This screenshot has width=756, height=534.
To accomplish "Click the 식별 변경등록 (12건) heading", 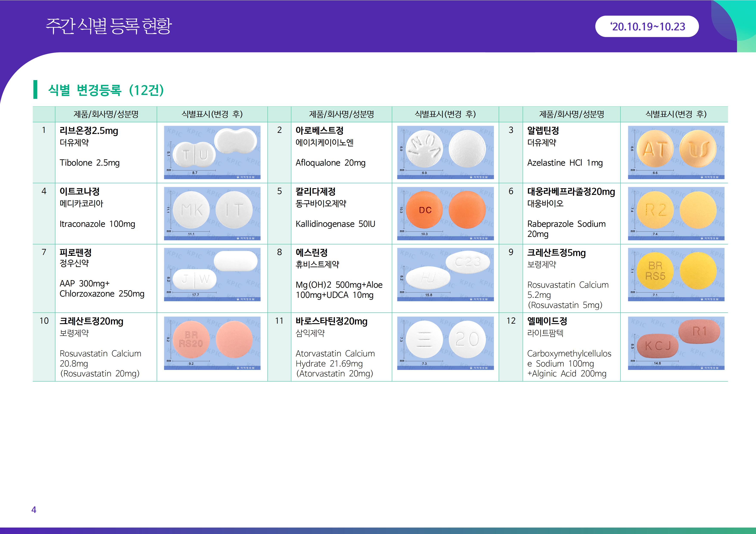I will 106,90.
